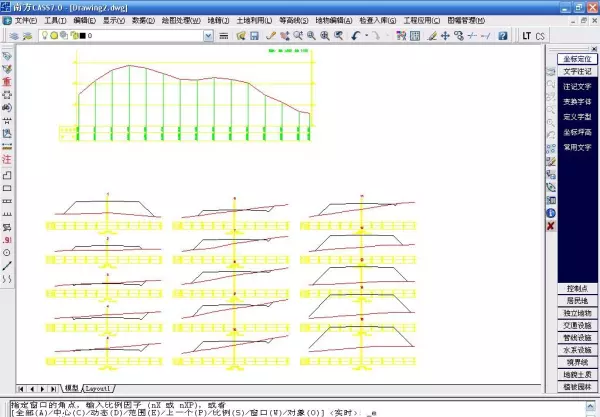Open the 土地利用(L) menu

pos(254,21)
